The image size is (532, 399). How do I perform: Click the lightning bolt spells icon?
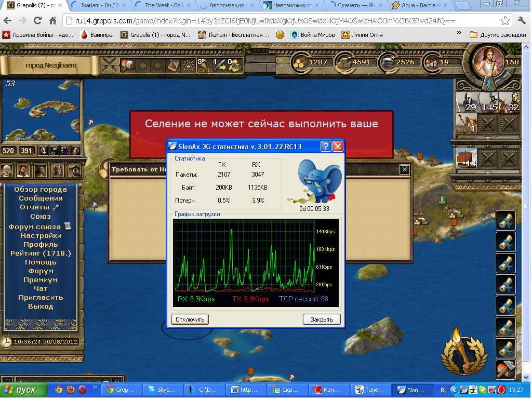point(488,83)
